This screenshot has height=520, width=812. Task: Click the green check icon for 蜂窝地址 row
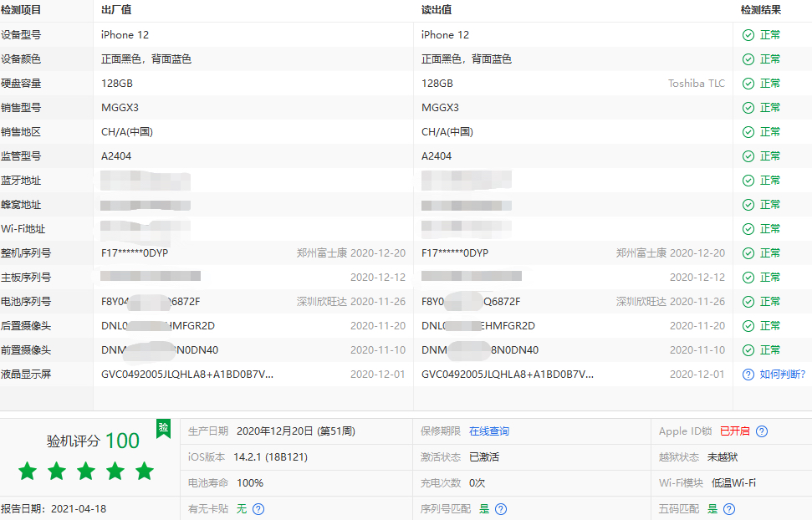[748, 205]
